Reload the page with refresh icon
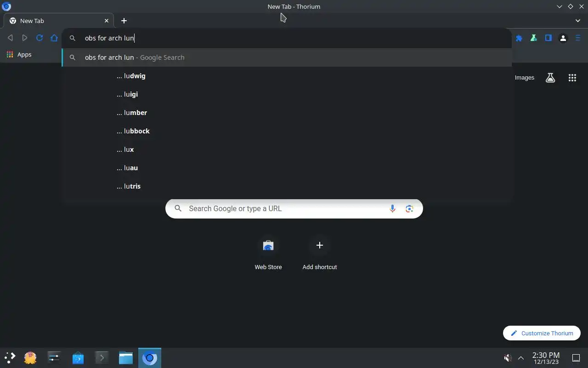This screenshot has width=588, height=368. click(x=40, y=38)
